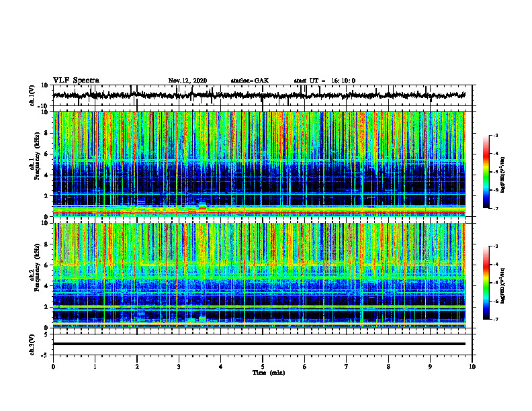
Task: Click the "-3" label on ch.1 colorbar
Action: [495, 136]
